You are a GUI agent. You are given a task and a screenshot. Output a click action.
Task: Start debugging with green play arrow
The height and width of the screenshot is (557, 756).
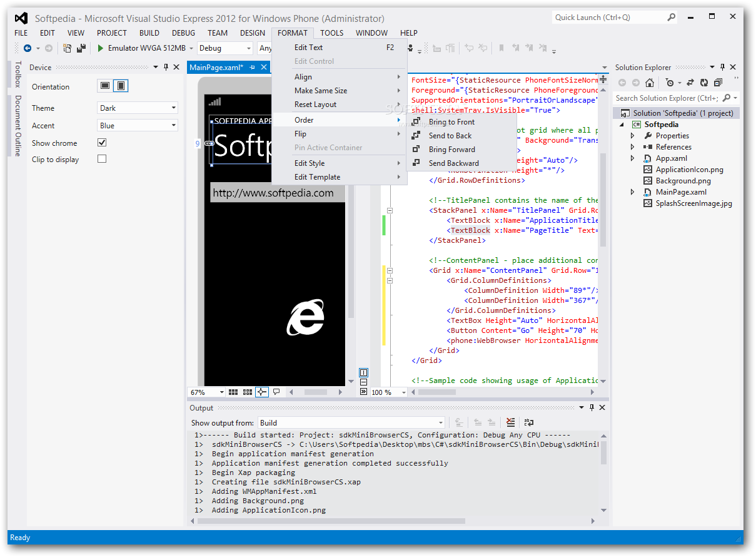pos(100,48)
